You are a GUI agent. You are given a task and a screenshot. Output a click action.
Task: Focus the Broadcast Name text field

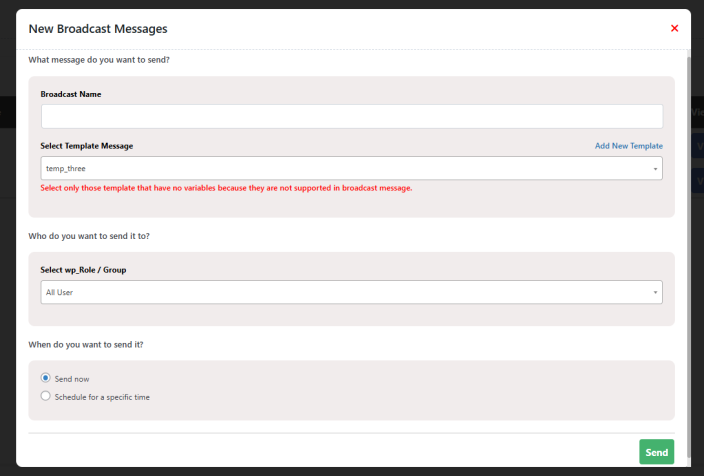click(x=351, y=116)
